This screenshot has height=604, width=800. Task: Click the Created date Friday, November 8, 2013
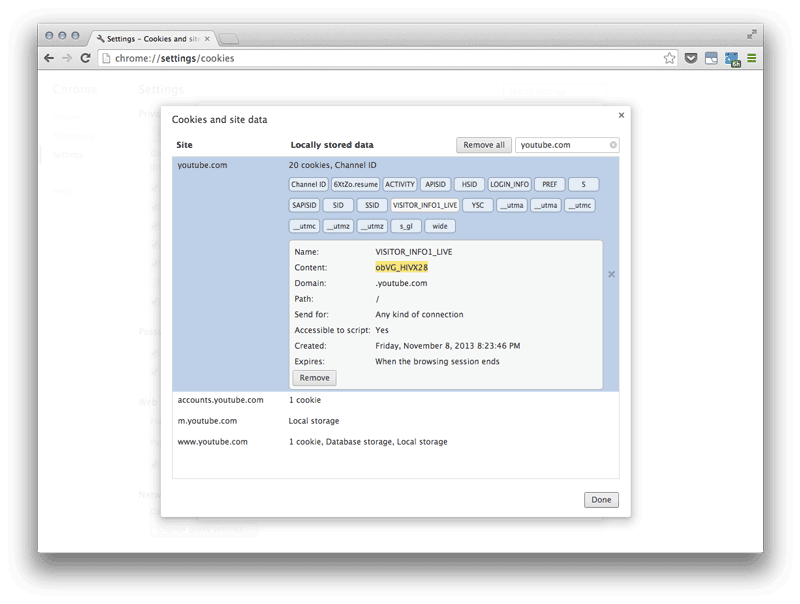(x=447, y=346)
